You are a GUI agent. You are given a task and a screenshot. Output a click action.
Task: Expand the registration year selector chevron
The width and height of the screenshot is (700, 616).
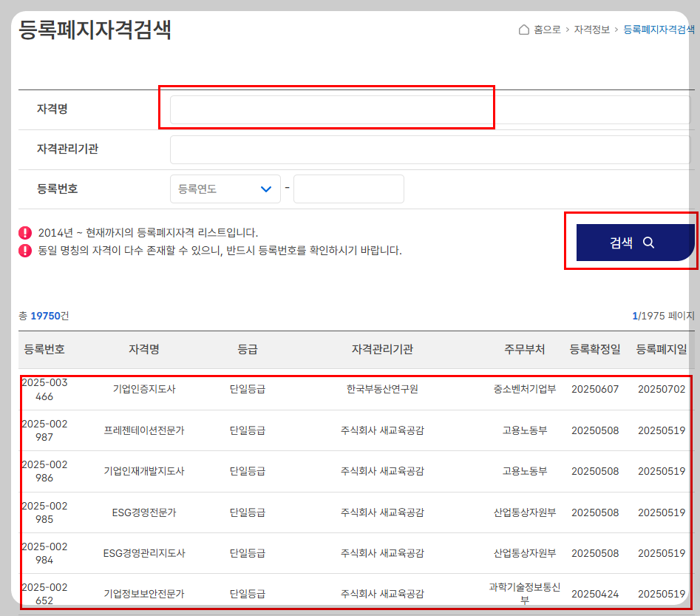tap(266, 189)
